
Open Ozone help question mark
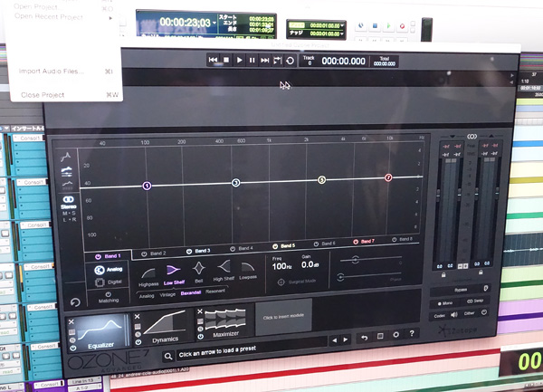point(412,333)
